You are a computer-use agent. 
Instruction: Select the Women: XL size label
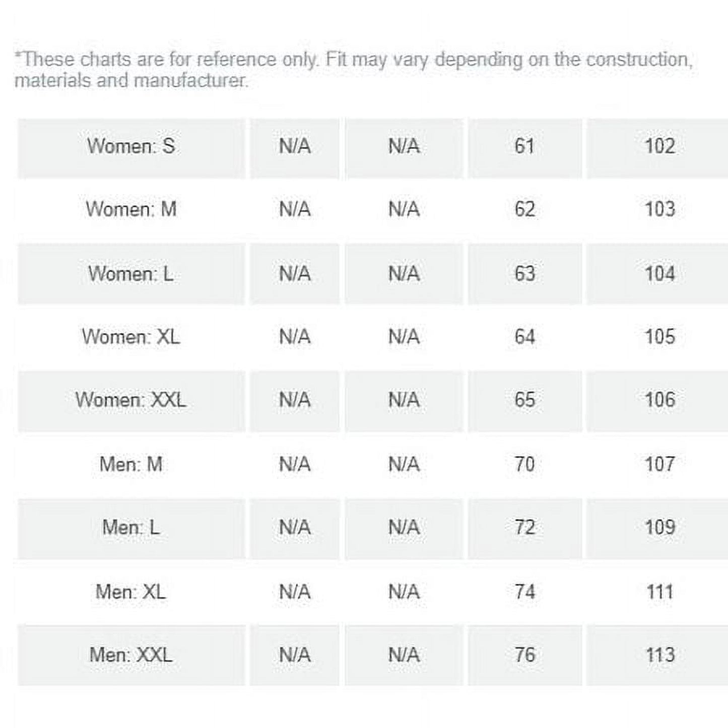(131, 337)
